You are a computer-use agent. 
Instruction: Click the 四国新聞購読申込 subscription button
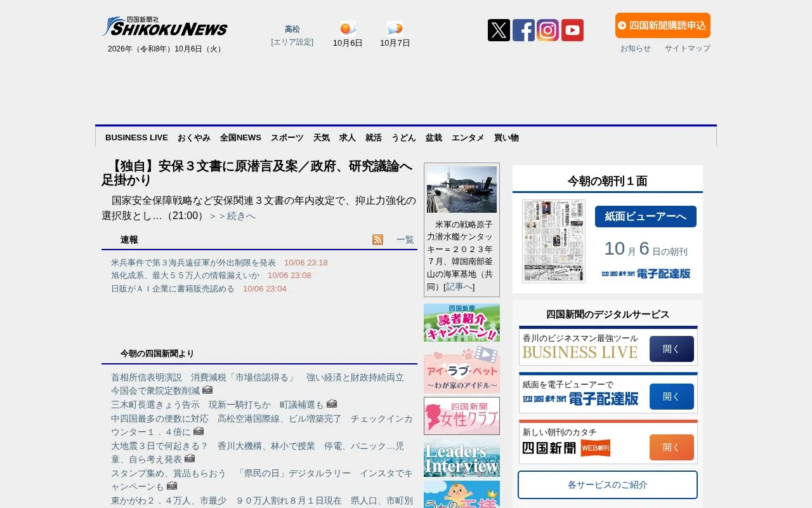click(662, 25)
